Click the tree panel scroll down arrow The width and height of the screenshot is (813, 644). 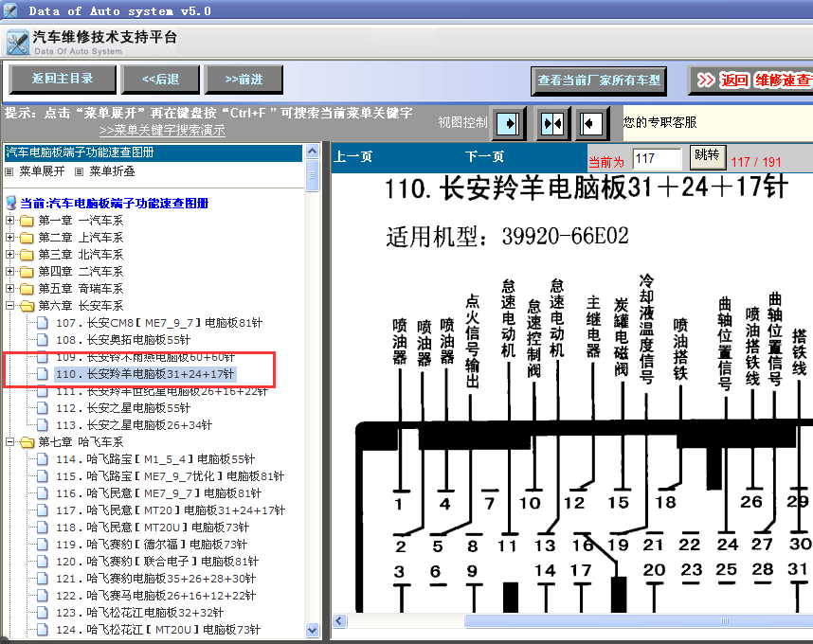(x=312, y=630)
